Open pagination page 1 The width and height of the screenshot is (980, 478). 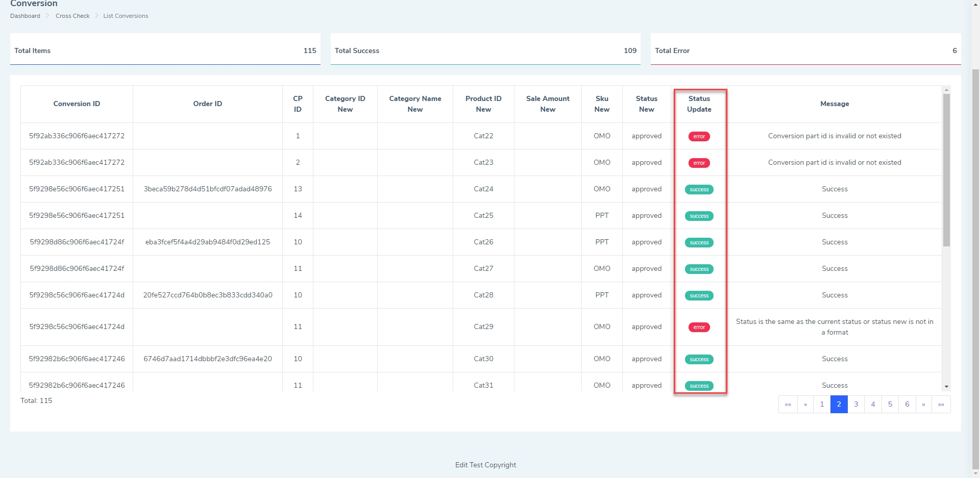[x=822, y=405]
